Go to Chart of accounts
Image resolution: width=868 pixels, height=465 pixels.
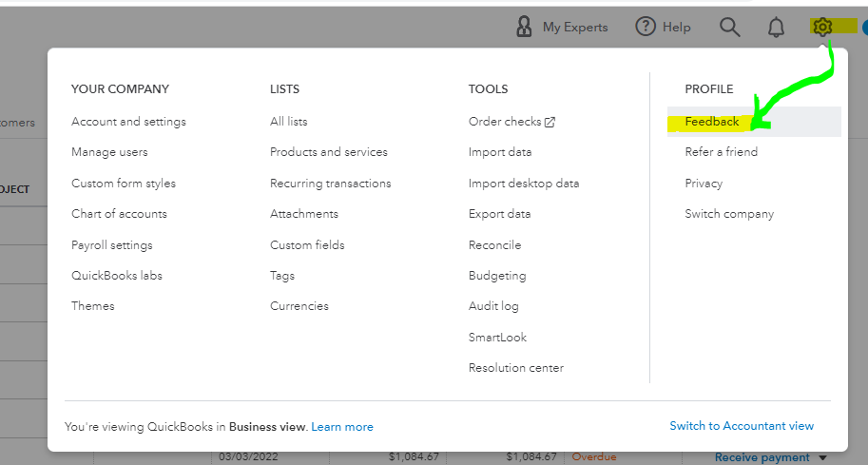click(x=119, y=214)
